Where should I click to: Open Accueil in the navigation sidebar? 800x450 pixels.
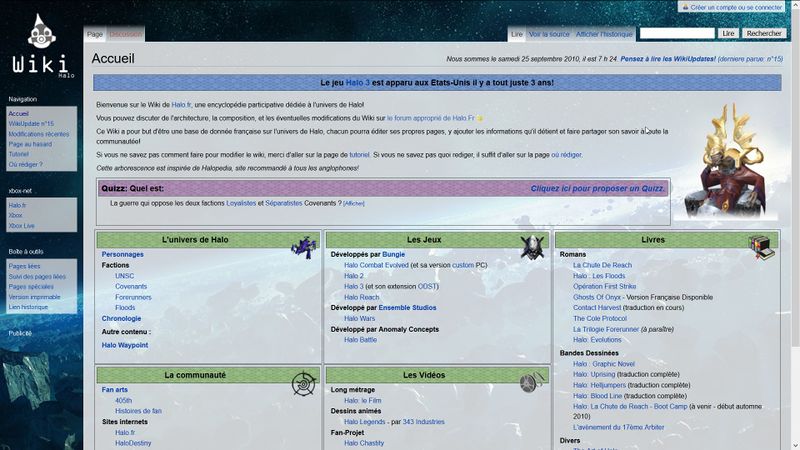click(18, 114)
